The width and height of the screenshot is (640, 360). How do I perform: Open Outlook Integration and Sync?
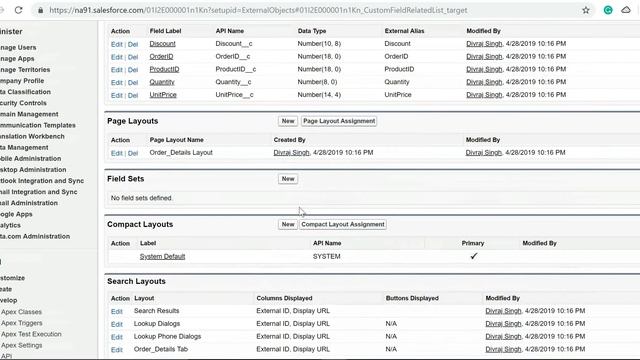click(42, 180)
